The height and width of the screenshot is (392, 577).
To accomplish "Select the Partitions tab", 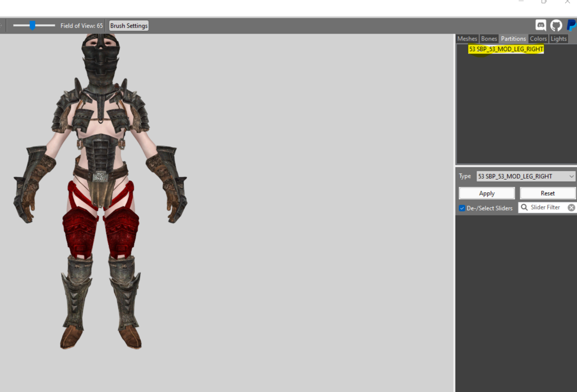I will point(513,39).
